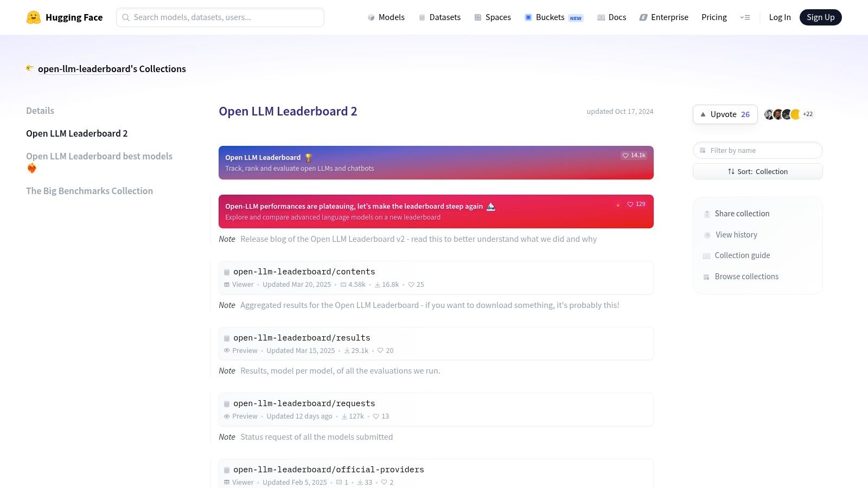868x488 pixels.
Task: Focus the Filter by name field
Action: (x=758, y=150)
